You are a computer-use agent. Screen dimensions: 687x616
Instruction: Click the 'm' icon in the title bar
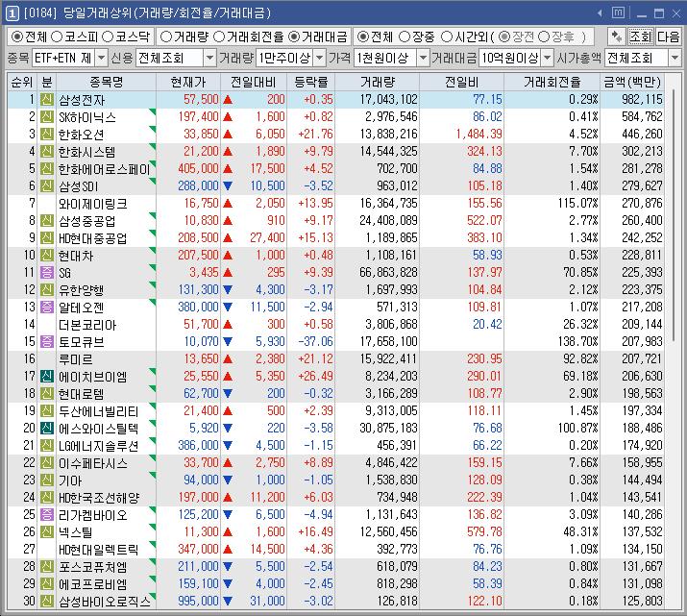coord(618,12)
